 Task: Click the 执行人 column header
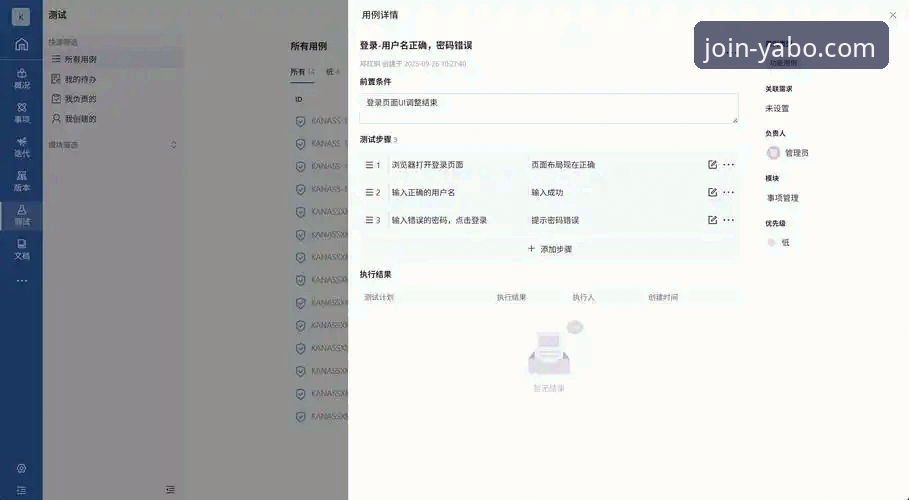583,297
